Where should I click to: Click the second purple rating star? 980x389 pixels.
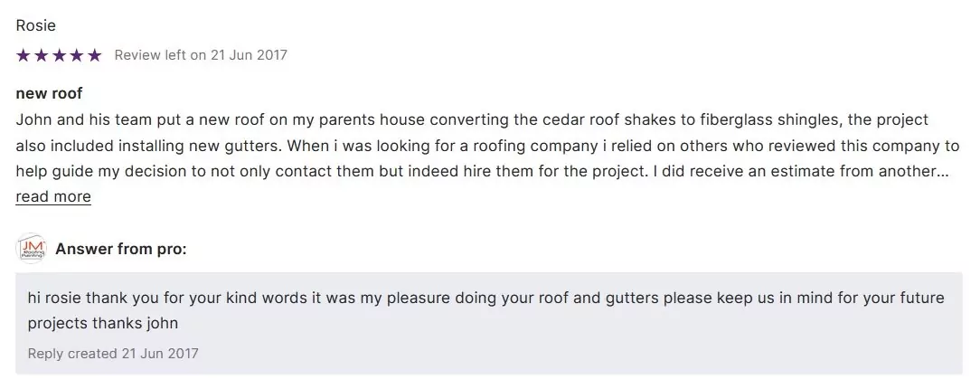41,55
